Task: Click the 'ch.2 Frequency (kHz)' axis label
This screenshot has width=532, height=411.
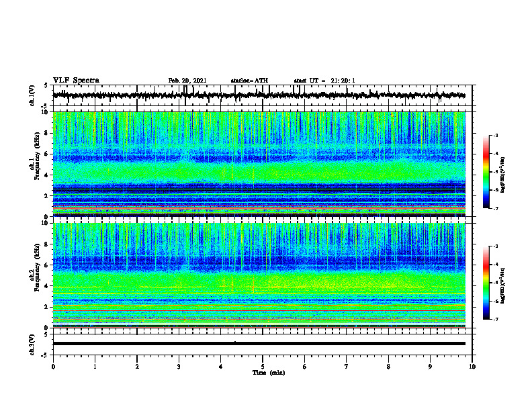Action: 34,267
